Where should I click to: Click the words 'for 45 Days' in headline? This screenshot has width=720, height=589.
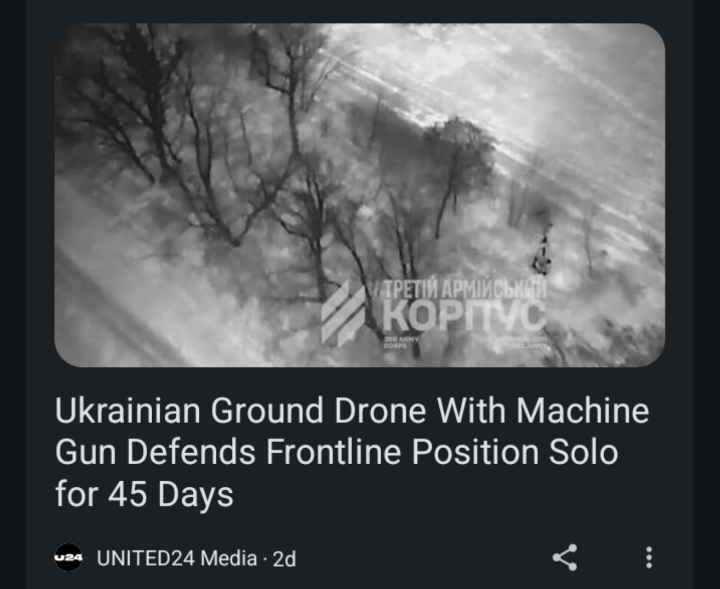pyautogui.click(x=144, y=494)
